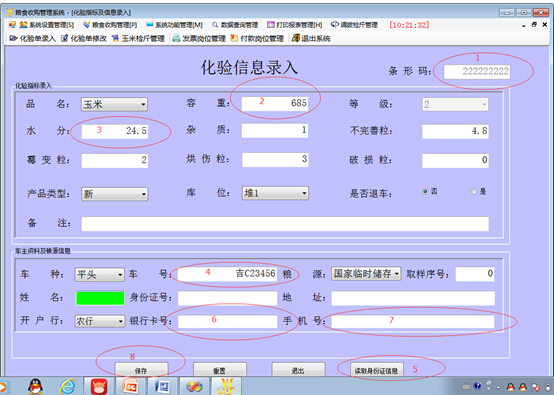Select the 是 radio for 是否退车
This screenshot has height=395, width=554.
(x=474, y=191)
